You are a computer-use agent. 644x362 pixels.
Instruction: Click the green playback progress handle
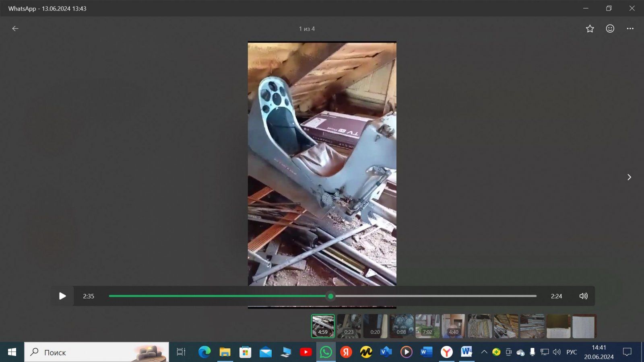click(x=330, y=296)
